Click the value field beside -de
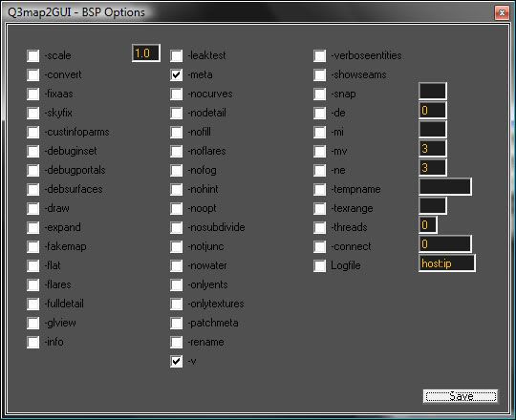 click(433, 110)
